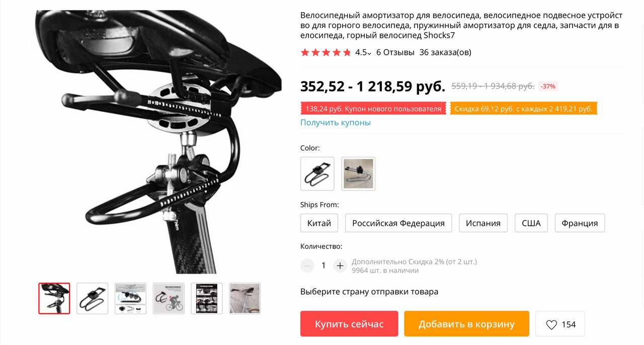Choose Испания as shipping origin
Screen dimensions: 644x345
coord(483,223)
